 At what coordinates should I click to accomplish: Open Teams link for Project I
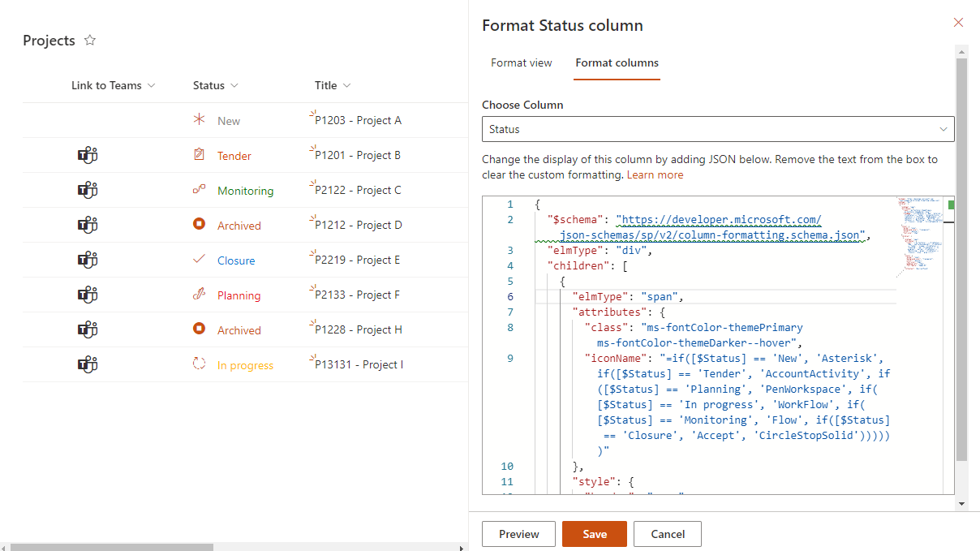88,364
